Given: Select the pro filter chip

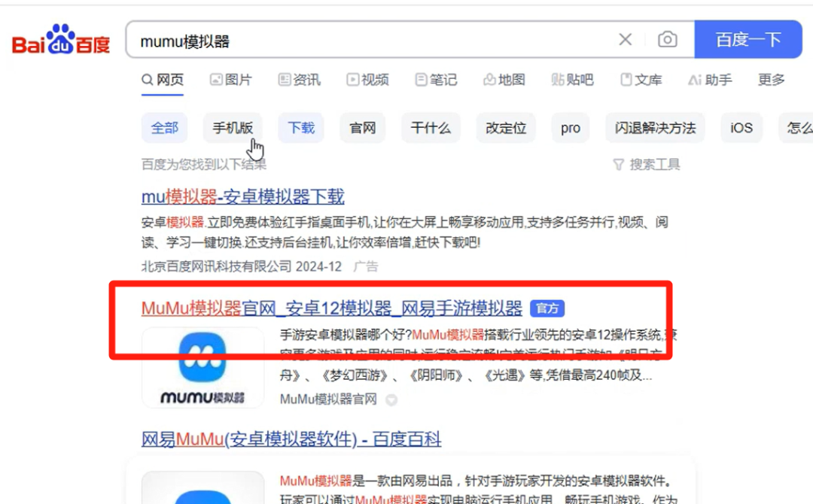Looking at the screenshot, I should (x=571, y=127).
